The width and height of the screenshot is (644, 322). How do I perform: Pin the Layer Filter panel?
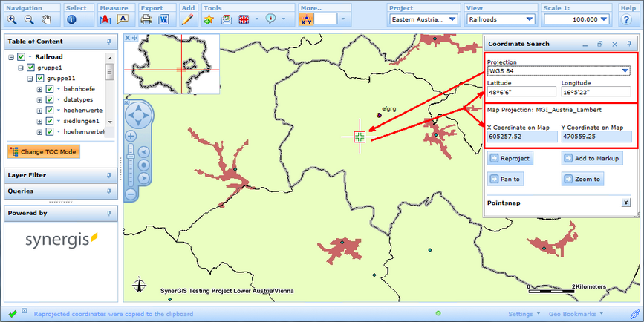109,175
